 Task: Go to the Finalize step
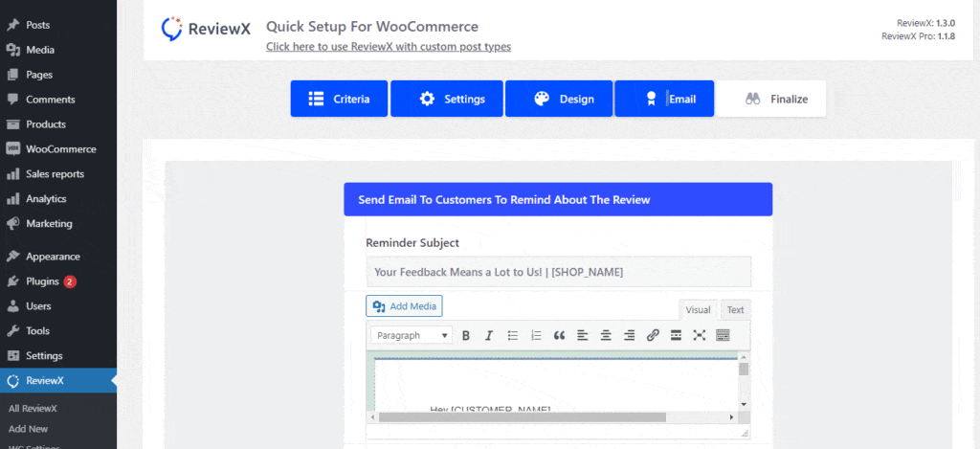[771, 99]
